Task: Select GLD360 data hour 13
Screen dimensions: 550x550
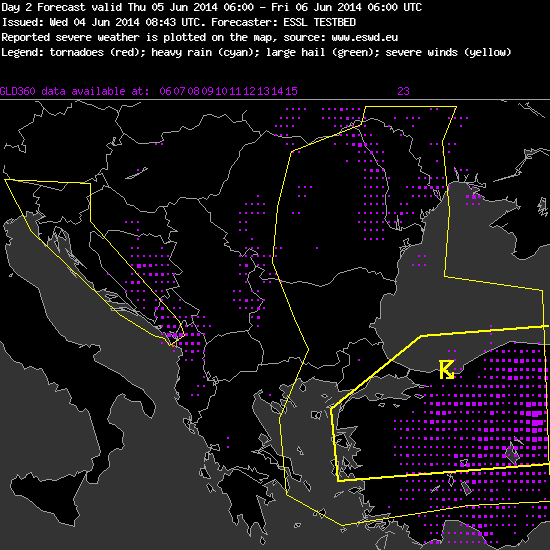Action: [x=263, y=92]
